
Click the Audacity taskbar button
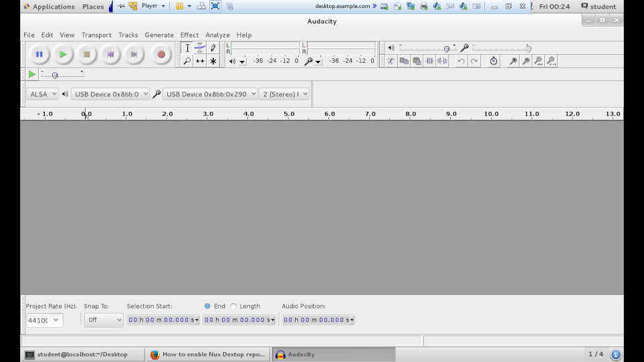334,354
